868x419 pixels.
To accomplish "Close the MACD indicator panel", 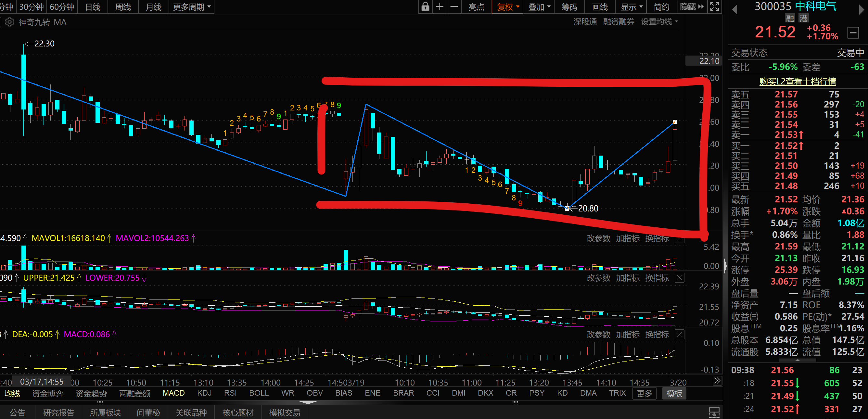I will pos(679,335).
